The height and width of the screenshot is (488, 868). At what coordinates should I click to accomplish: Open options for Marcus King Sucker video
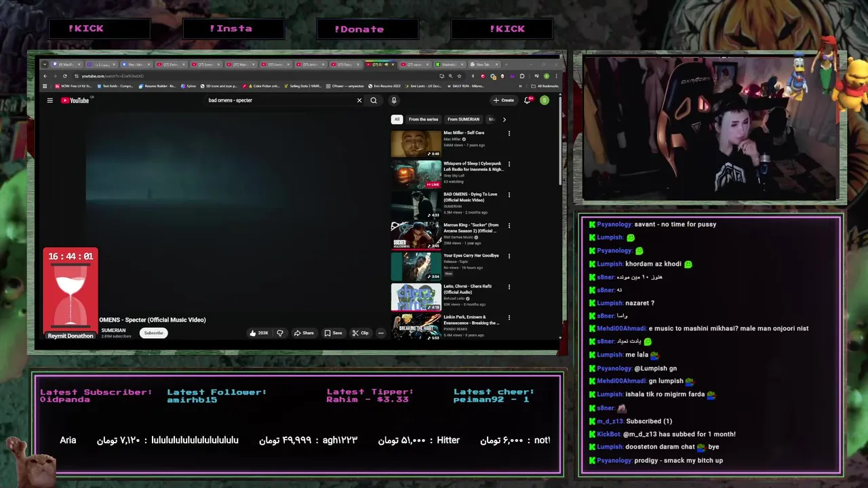[x=509, y=226]
